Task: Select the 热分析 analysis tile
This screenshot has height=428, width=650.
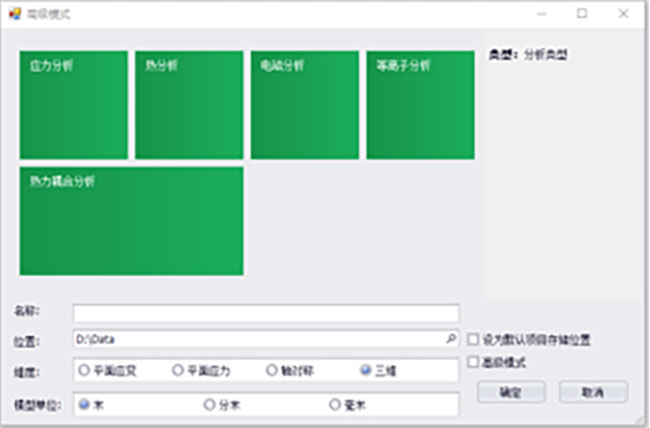Action: [189, 105]
